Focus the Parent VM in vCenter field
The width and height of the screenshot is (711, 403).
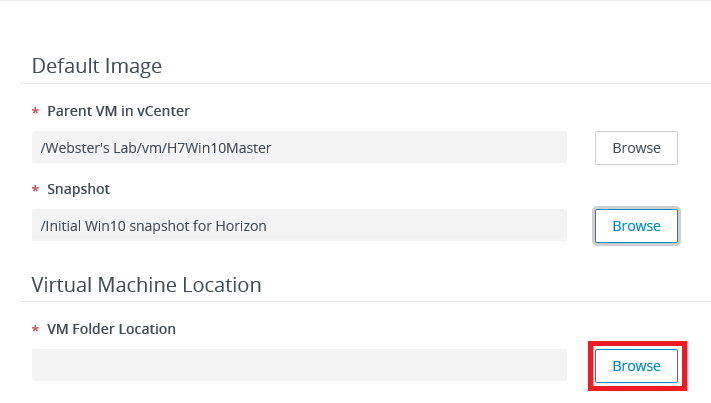point(299,148)
